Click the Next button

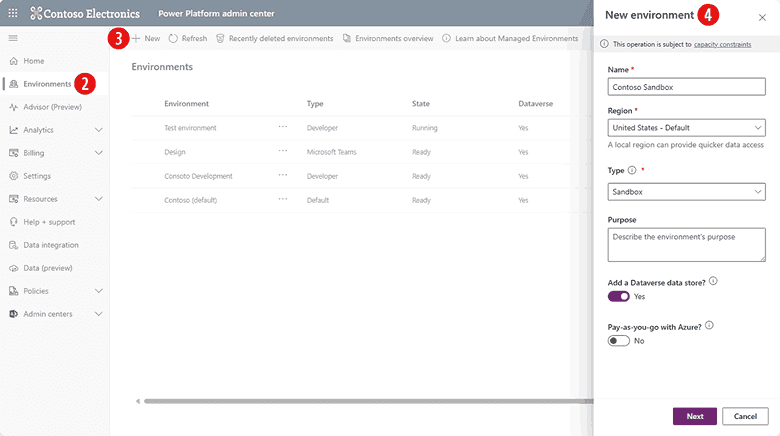(x=694, y=416)
